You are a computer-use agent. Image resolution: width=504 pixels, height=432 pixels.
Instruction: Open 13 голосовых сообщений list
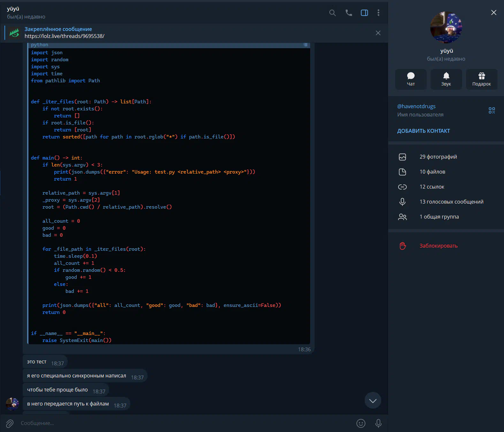click(451, 202)
